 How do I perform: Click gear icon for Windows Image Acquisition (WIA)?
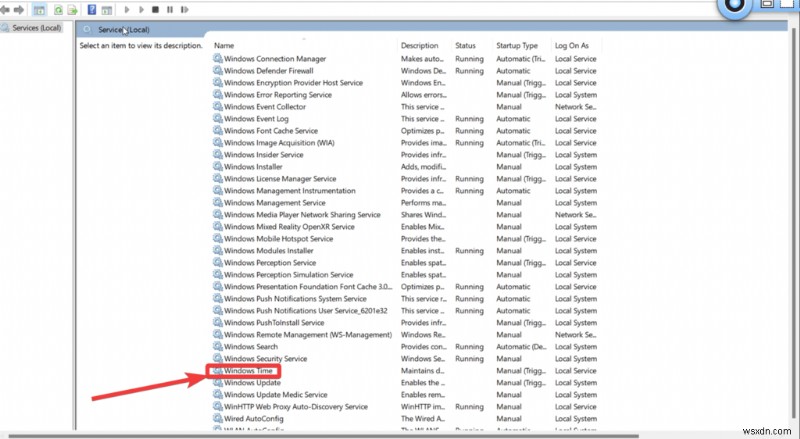click(218, 142)
